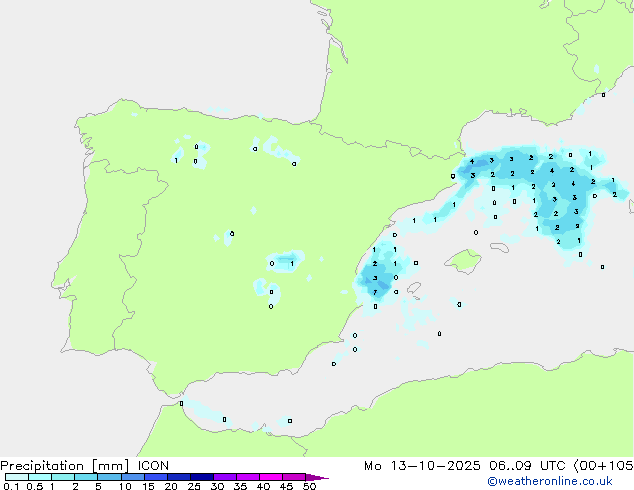Pick the light blue 2-5 mm legend swatch
This screenshot has height=490, width=634.
click(86, 478)
